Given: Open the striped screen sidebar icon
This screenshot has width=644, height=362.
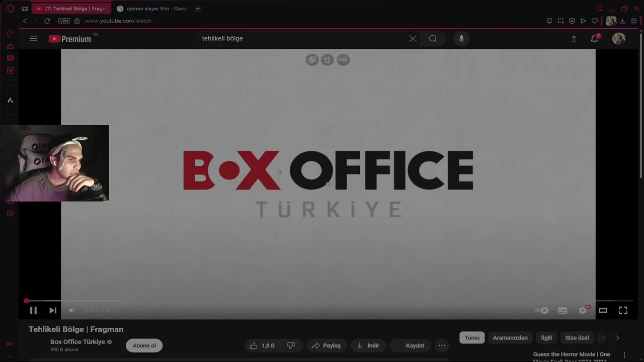Looking at the screenshot, I should (x=10, y=58).
